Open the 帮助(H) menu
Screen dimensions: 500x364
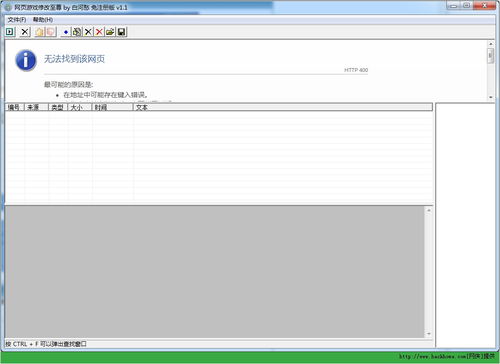43,20
